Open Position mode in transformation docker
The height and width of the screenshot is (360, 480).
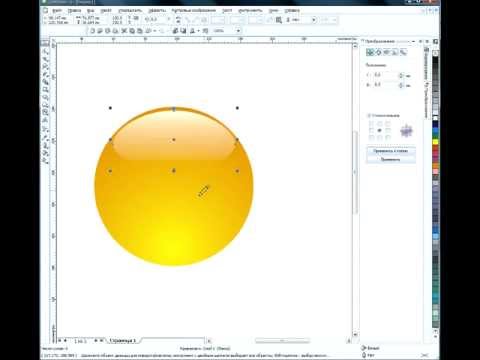[370, 52]
